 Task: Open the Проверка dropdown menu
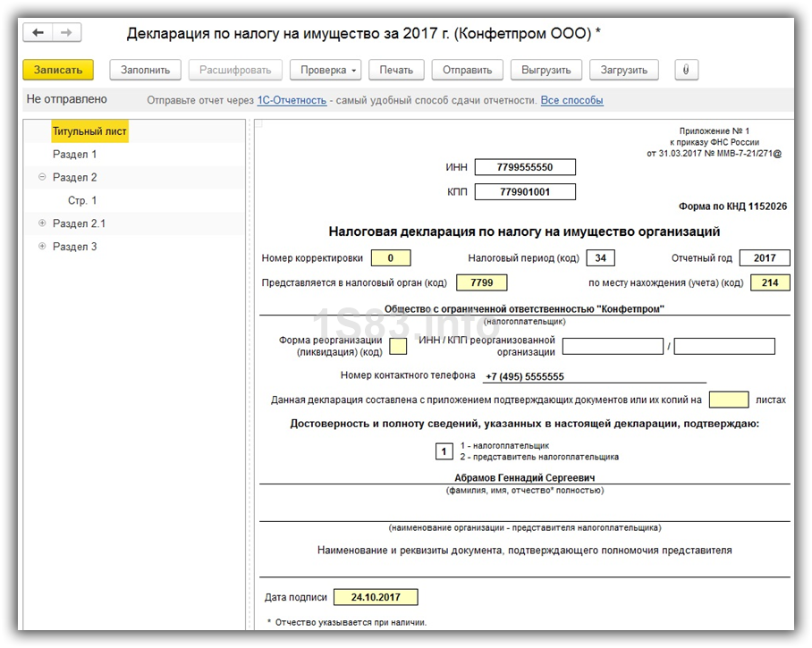coord(329,70)
